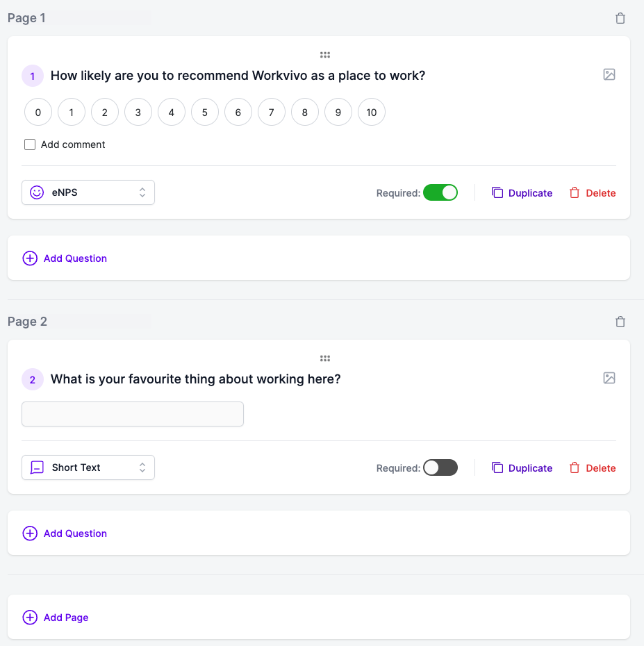
Task: Delete Page 1 using the trash icon
Action: [620, 18]
